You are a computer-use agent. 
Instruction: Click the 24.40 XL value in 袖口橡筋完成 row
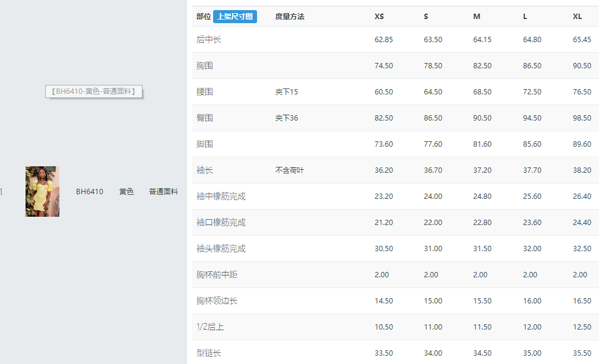click(582, 222)
